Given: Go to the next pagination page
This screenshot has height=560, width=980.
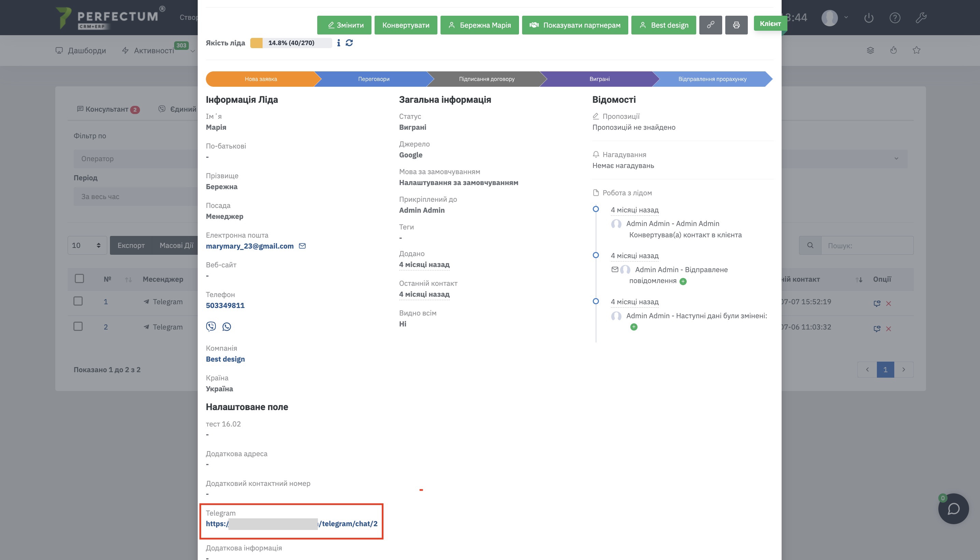Looking at the screenshot, I should coord(904,369).
